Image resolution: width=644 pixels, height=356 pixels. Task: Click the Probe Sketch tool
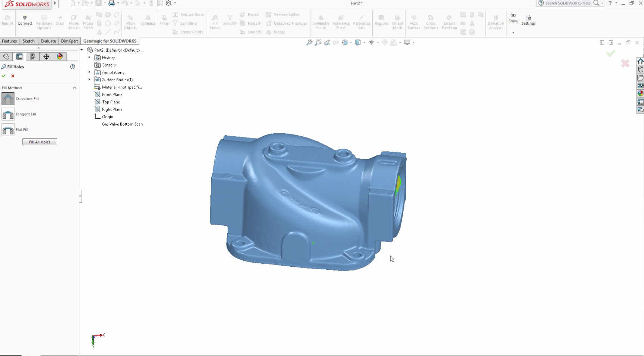click(x=74, y=22)
